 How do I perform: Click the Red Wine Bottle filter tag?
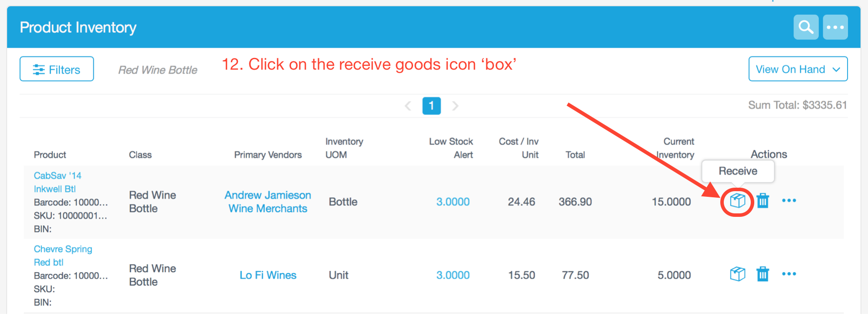point(158,70)
